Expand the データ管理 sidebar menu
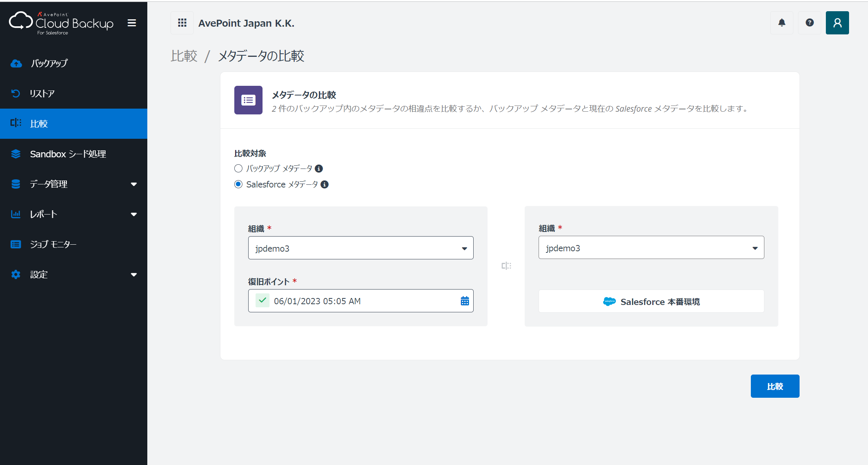 click(73, 184)
